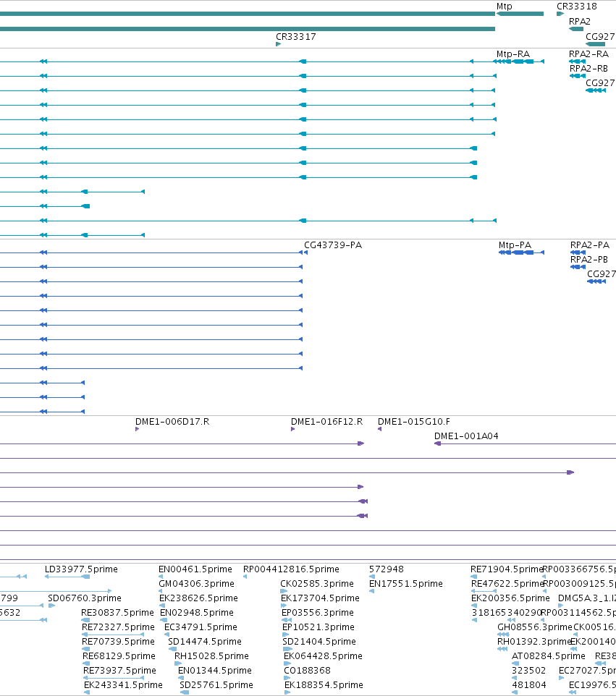Click EST EK173704.5prime
The width and height of the screenshot is (616, 696).
click(320, 598)
